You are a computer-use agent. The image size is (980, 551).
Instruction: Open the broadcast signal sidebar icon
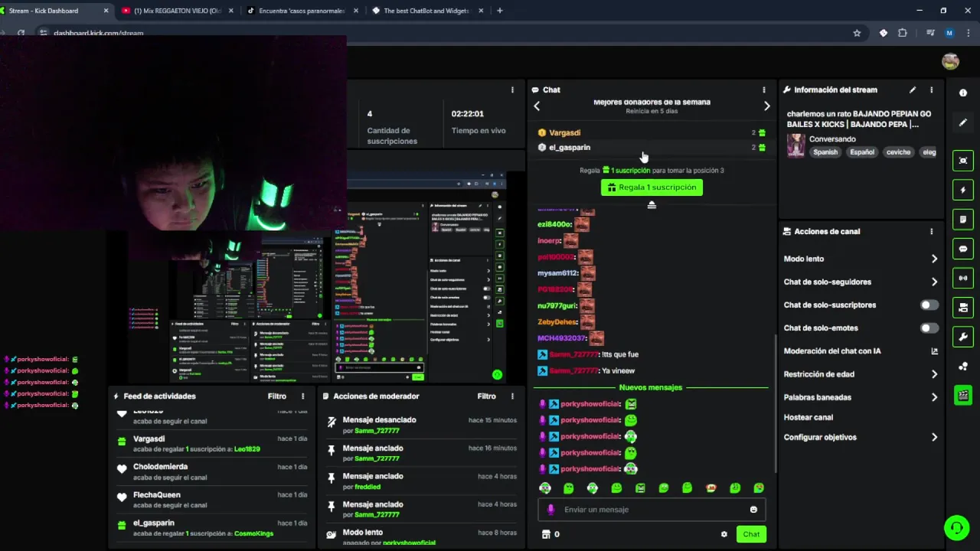963,278
